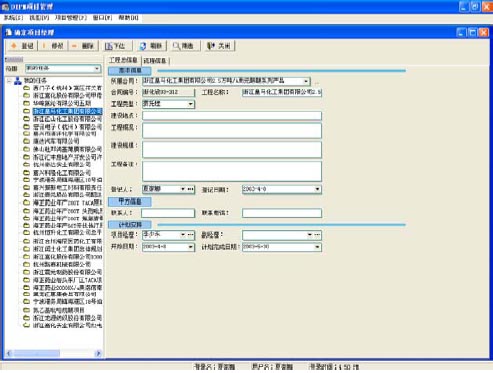Open the 视图(V) menu
Image resolution: width=493 pixels, height=373 pixels.
tap(39, 18)
